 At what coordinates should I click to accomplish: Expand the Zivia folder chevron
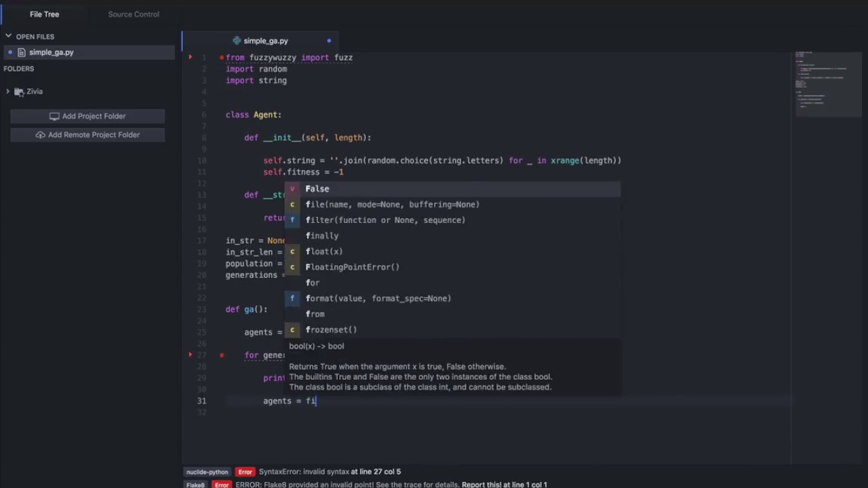(x=7, y=91)
